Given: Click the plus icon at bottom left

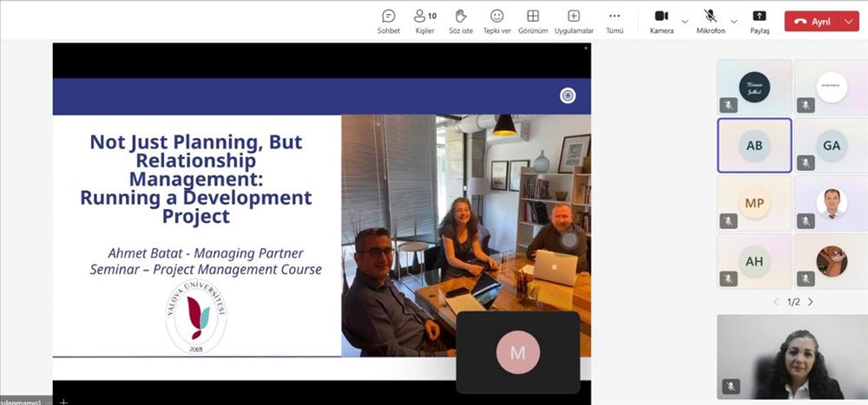Looking at the screenshot, I should click(63, 402).
